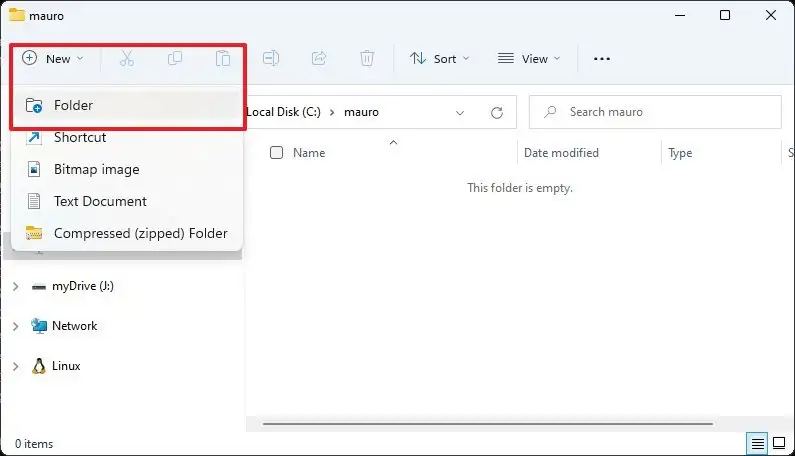Expand the Network tree node
Viewport: 795px width, 456px height.
click(x=16, y=326)
